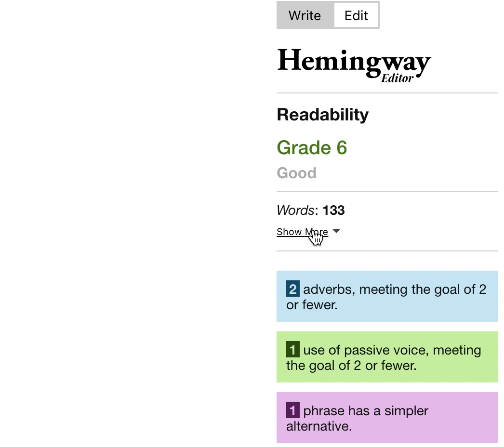
Task: Click the green passive voice count badge
Action: [x=293, y=350]
